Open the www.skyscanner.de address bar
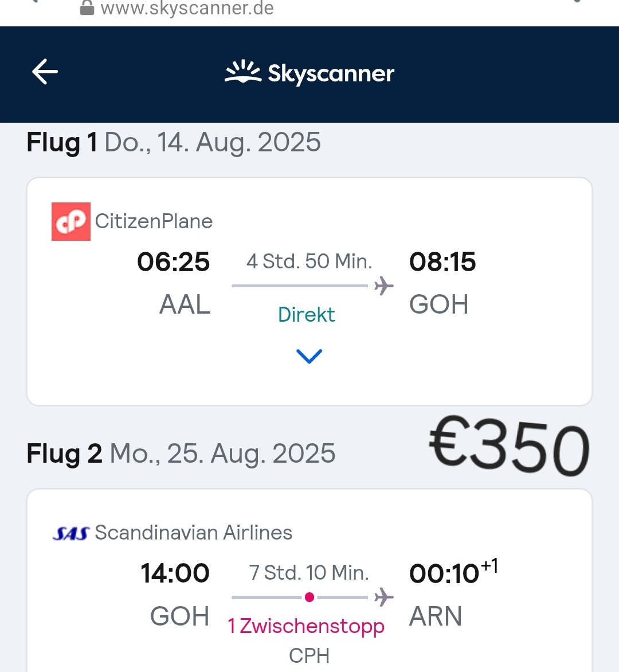 click(x=187, y=8)
